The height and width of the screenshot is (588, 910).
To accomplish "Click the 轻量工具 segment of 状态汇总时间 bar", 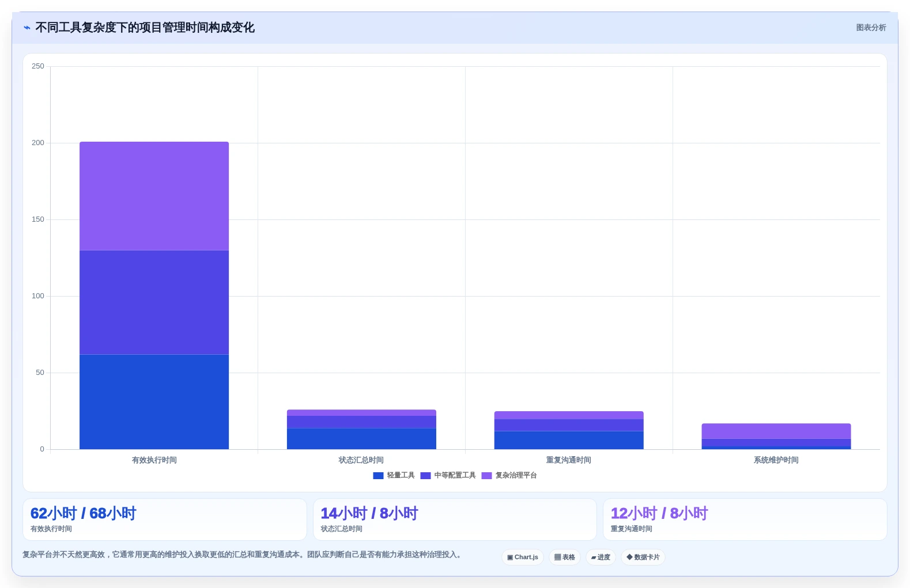I will [361, 439].
